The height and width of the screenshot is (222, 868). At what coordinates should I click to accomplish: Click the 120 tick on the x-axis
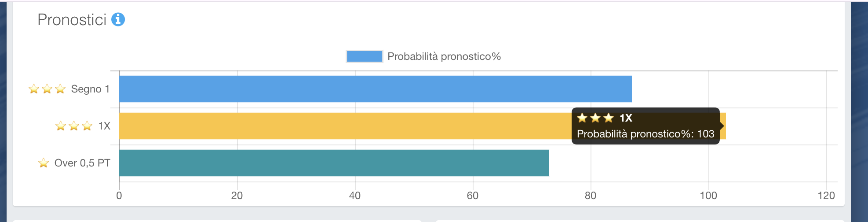click(x=826, y=196)
